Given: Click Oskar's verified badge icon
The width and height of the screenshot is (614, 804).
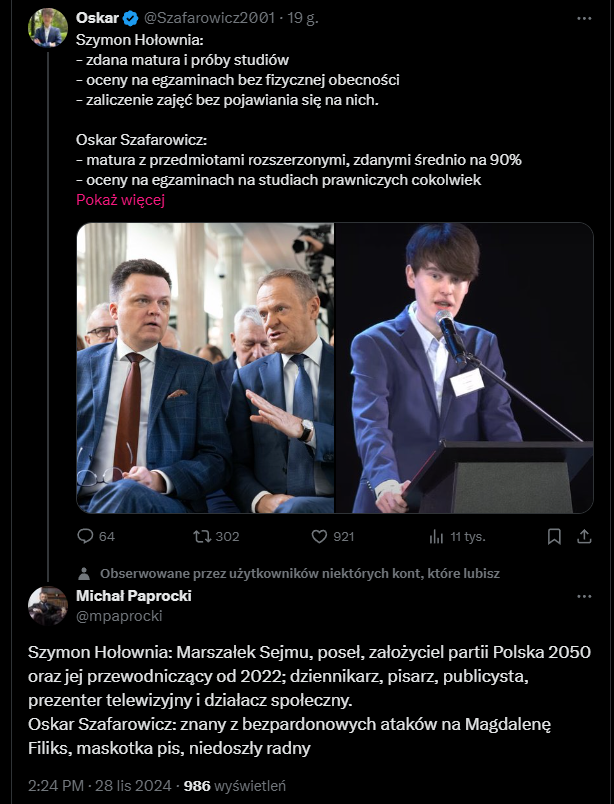Looking at the screenshot, I should [130, 18].
